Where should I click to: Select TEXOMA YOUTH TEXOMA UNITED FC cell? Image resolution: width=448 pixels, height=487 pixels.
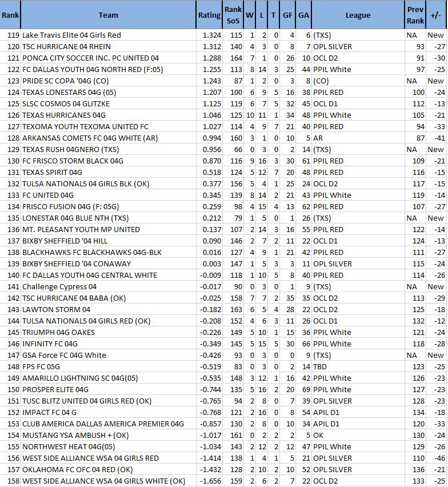(109, 126)
